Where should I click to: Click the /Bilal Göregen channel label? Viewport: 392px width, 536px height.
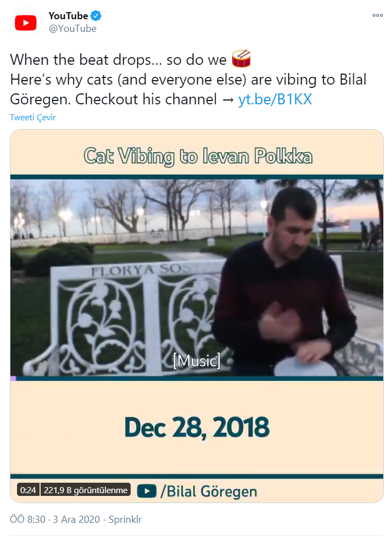(209, 492)
